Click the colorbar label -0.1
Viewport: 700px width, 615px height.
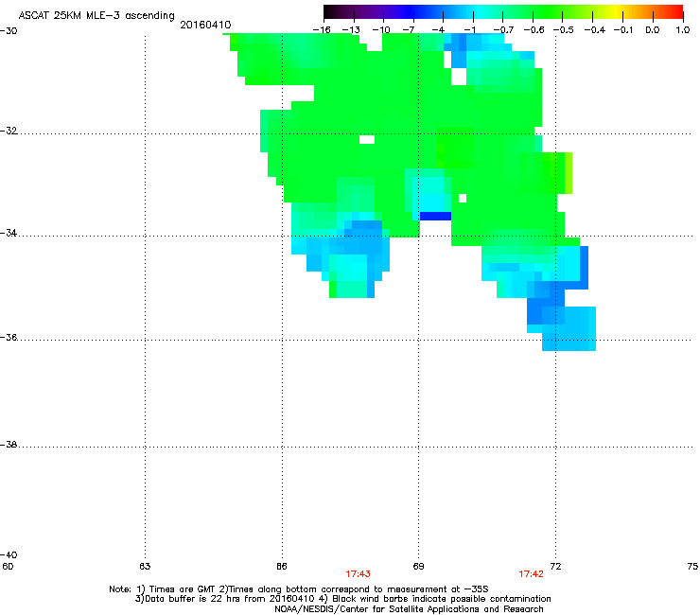(623, 30)
